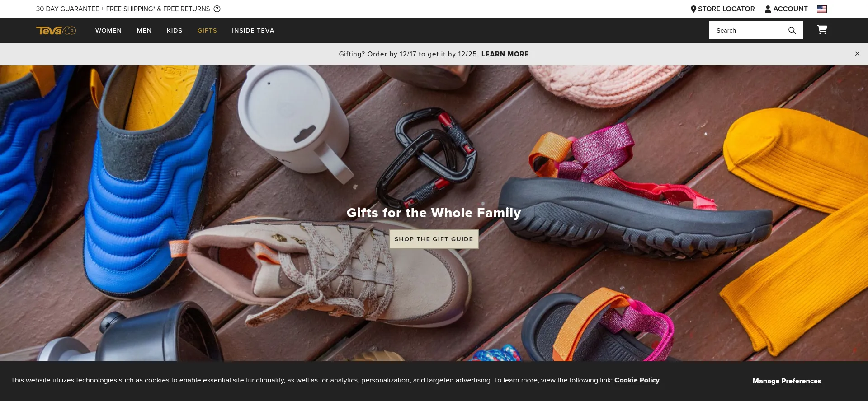Click the Teva 40 logo
This screenshot has width=868, height=401.
click(56, 30)
